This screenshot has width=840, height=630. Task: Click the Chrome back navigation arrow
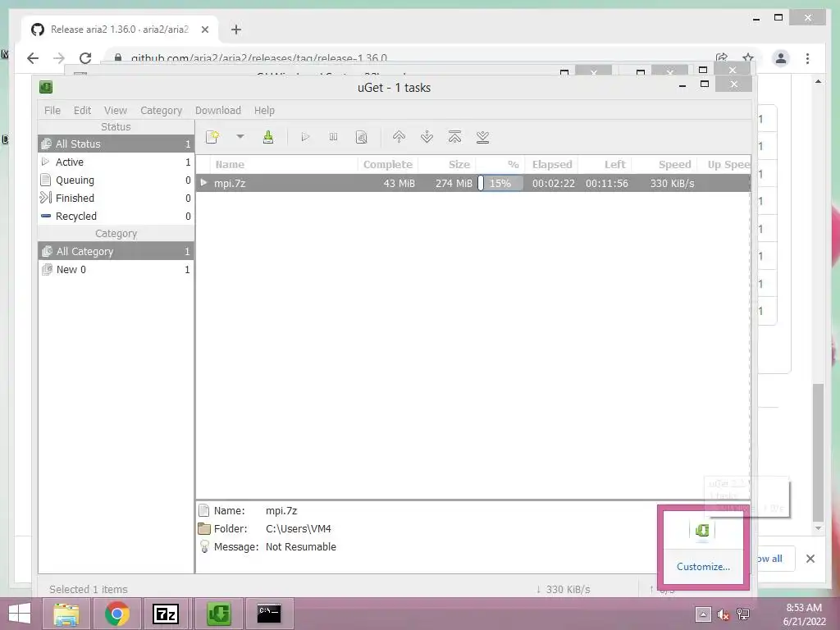coord(33,58)
